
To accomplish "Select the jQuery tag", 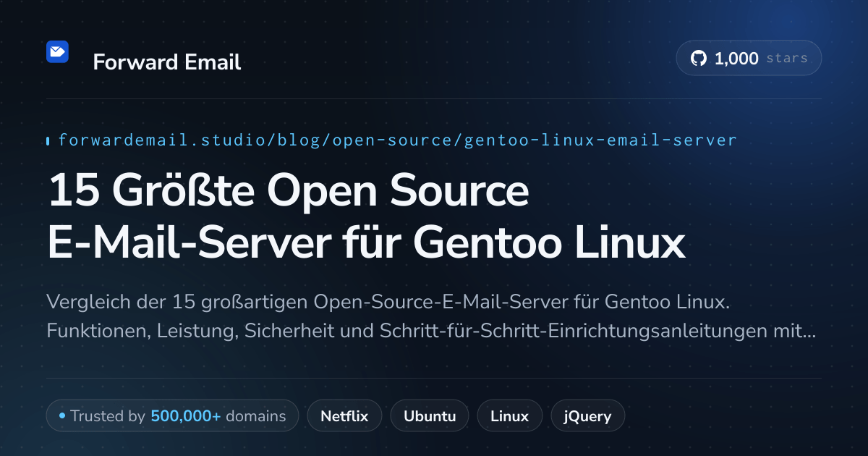I will (x=587, y=416).
